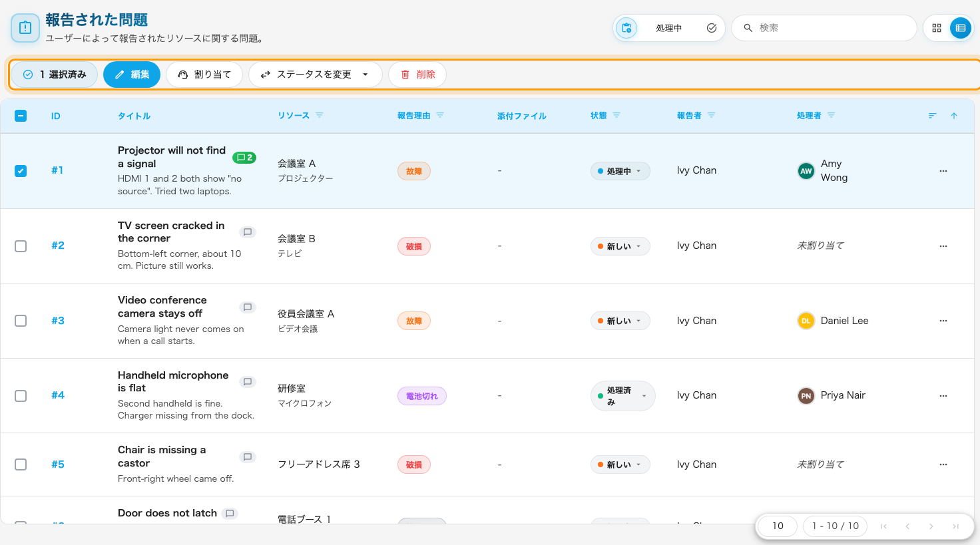Viewport: 980px width, 545px height.
Task: Open ステータスを変更 dropdown
Action: pos(315,75)
